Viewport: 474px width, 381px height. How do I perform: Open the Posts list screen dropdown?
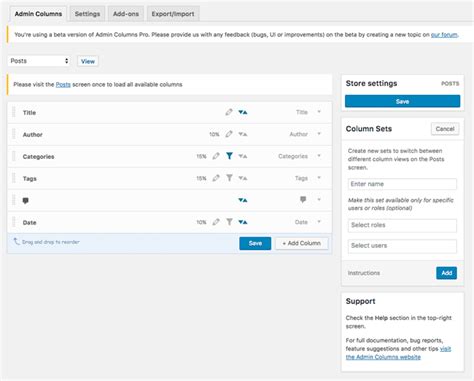[x=39, y=61]
